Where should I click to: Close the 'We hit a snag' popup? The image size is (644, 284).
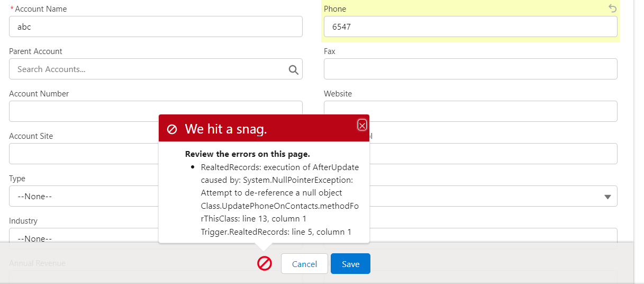(x=362, y=125)
